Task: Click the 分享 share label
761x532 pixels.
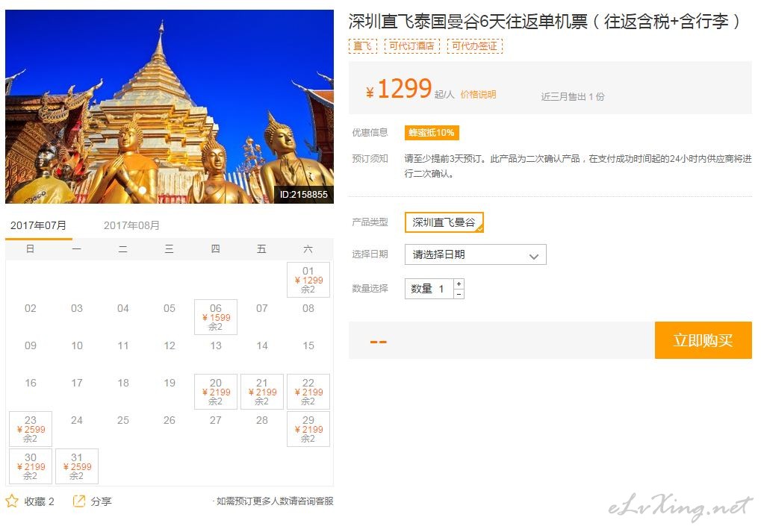Action: pyautogui.click(x=101, y=501)
